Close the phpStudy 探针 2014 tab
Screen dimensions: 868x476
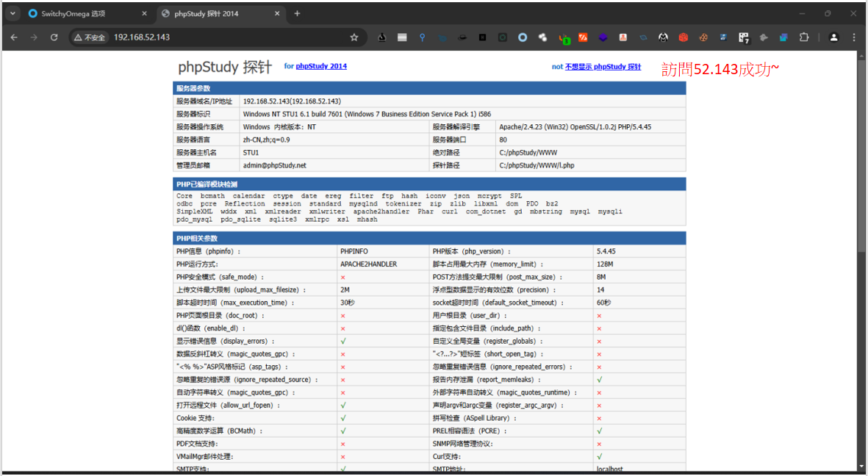pos(276,13)
